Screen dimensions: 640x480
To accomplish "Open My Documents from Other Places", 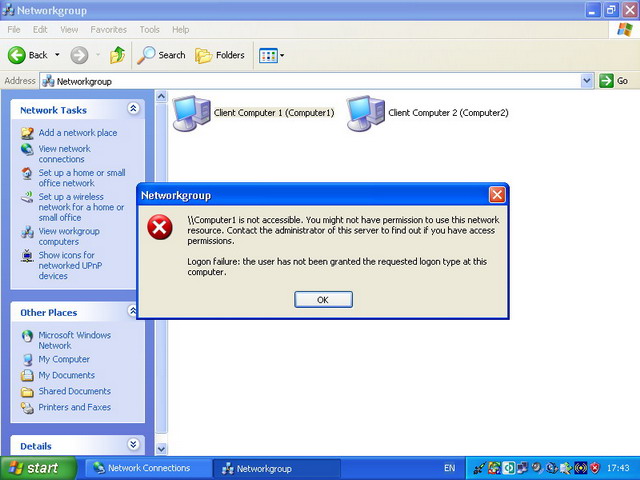I will (x=67, y=375).
